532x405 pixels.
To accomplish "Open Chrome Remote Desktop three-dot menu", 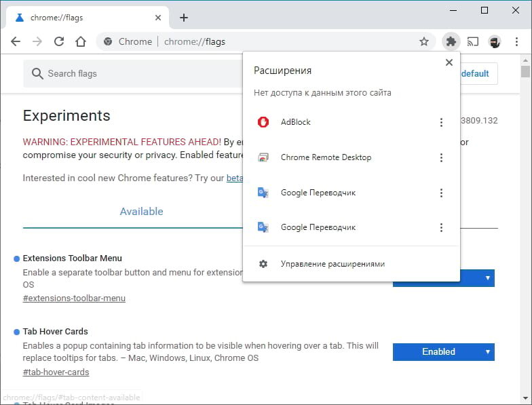I will [x=441, y=157].
